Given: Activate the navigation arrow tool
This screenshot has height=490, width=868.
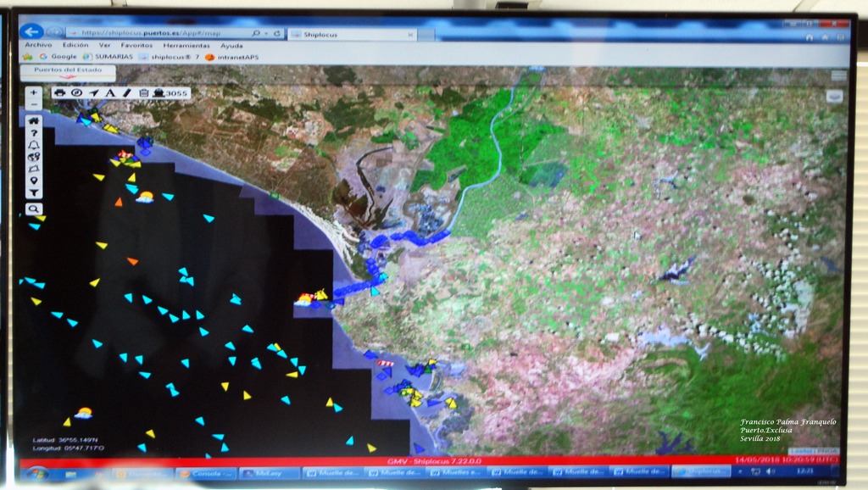Looking at the screenshot, I should click(x=93, y=92).
